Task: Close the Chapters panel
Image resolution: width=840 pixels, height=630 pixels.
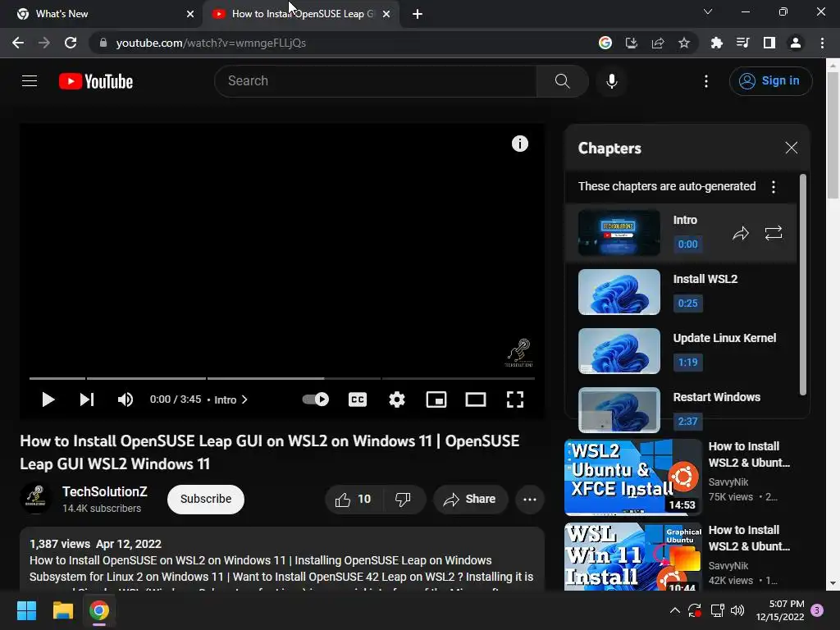Action: coord(792,148)
